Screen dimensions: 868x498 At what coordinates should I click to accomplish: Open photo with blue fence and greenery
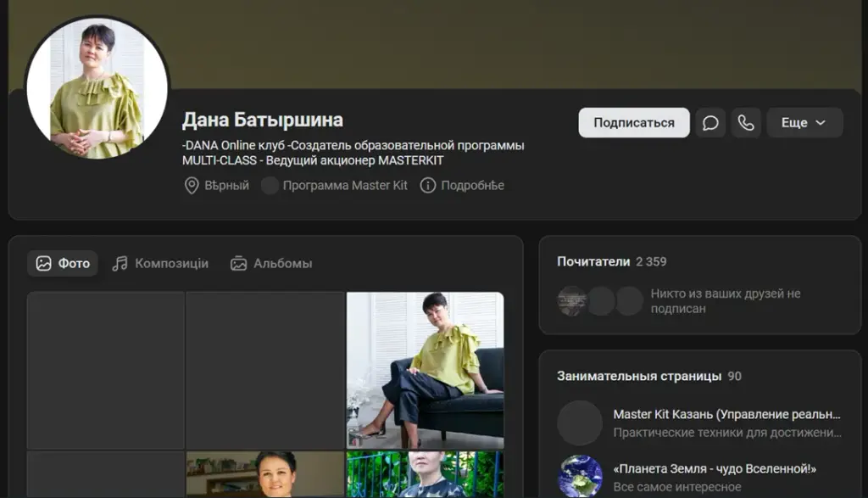tap(426, 474)
